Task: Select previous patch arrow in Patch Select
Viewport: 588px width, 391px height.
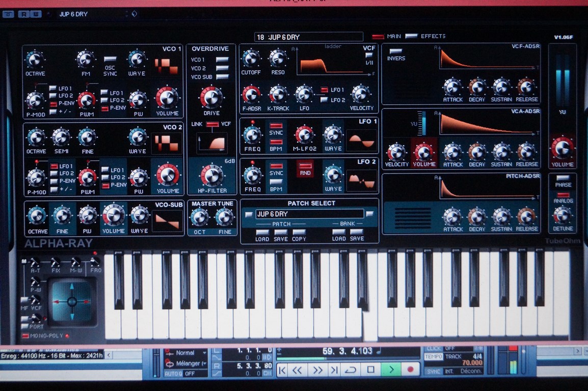Action: [x=248, y=215]
